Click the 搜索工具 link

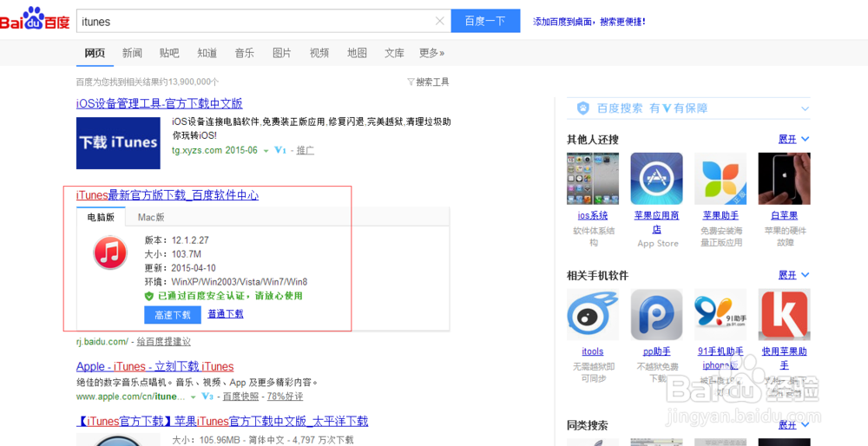point(432,82)
